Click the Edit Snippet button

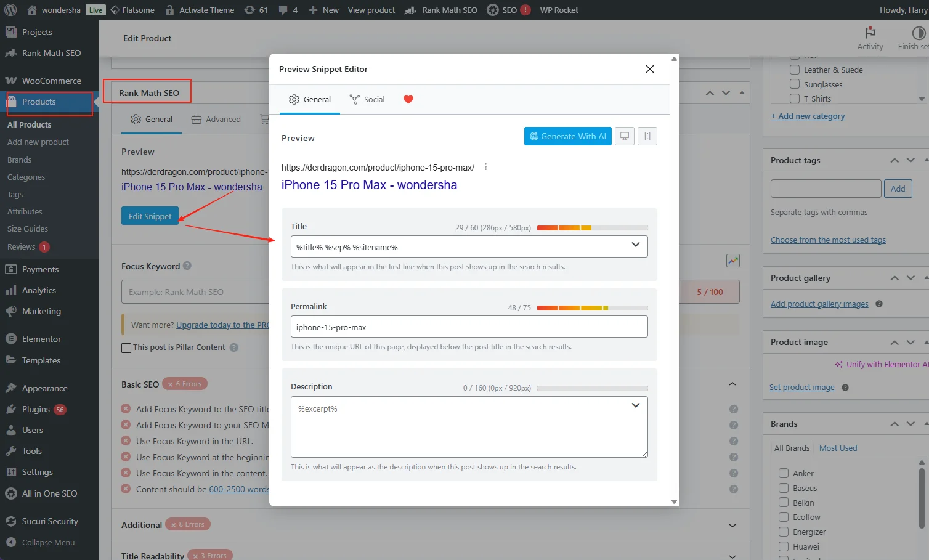[150, 216]
